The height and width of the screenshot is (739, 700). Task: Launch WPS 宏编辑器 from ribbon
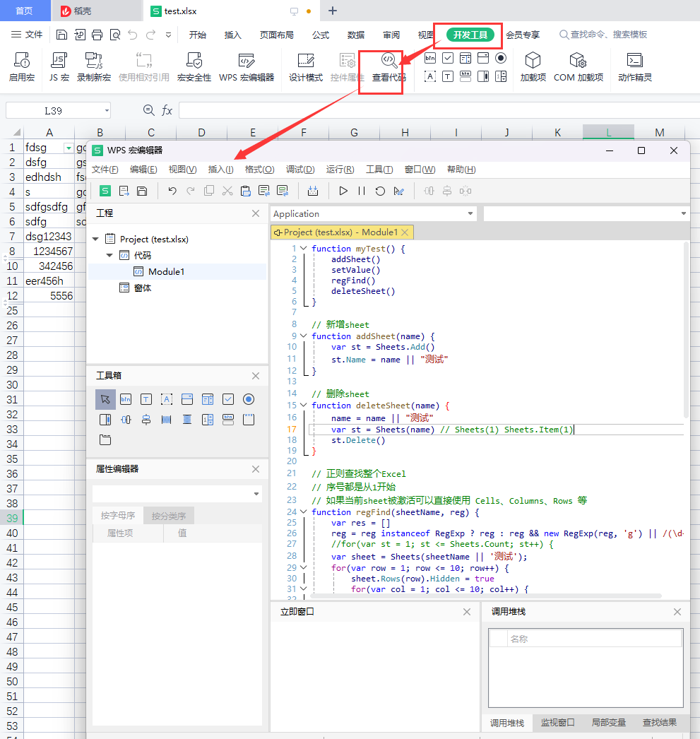[247, 66]
